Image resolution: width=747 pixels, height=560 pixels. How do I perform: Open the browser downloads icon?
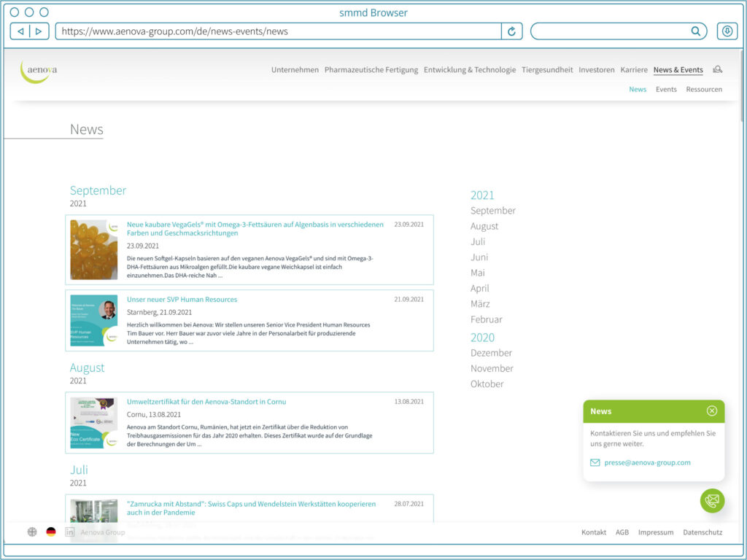pos(727,31)
